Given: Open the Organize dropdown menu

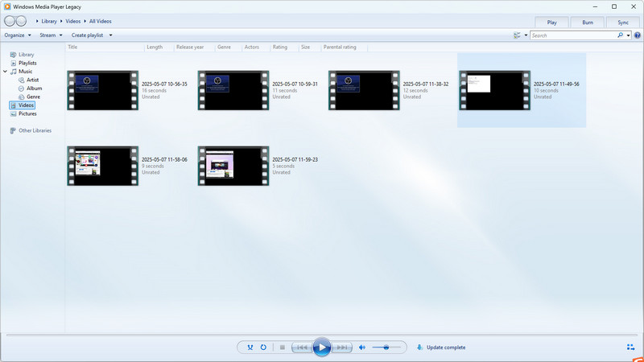Looking at the screenshot, I should coord(18,35).
